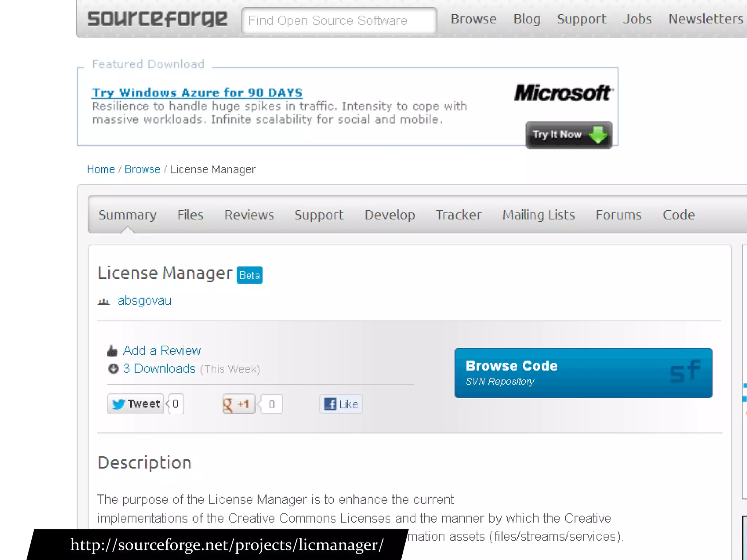Viewport: 747px width, 560px height.
Task: Click the downloads arrow circle icon
Action: click(113, 369)
